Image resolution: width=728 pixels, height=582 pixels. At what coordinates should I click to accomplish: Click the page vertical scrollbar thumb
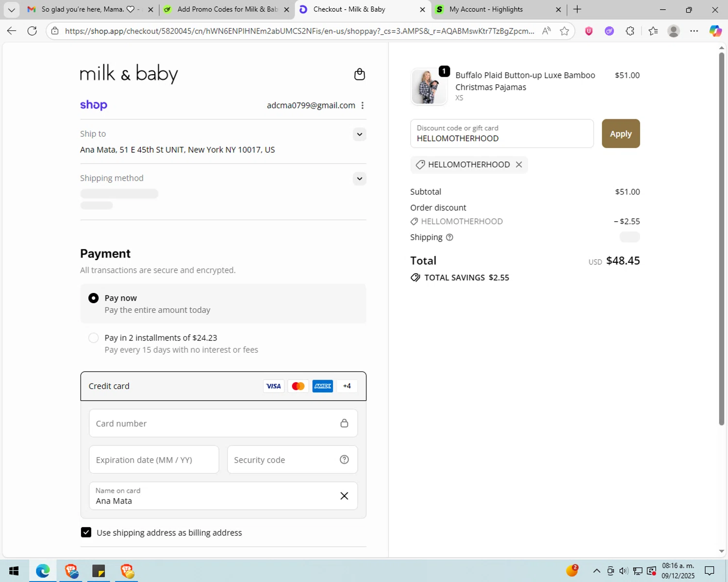coord(721,238)
